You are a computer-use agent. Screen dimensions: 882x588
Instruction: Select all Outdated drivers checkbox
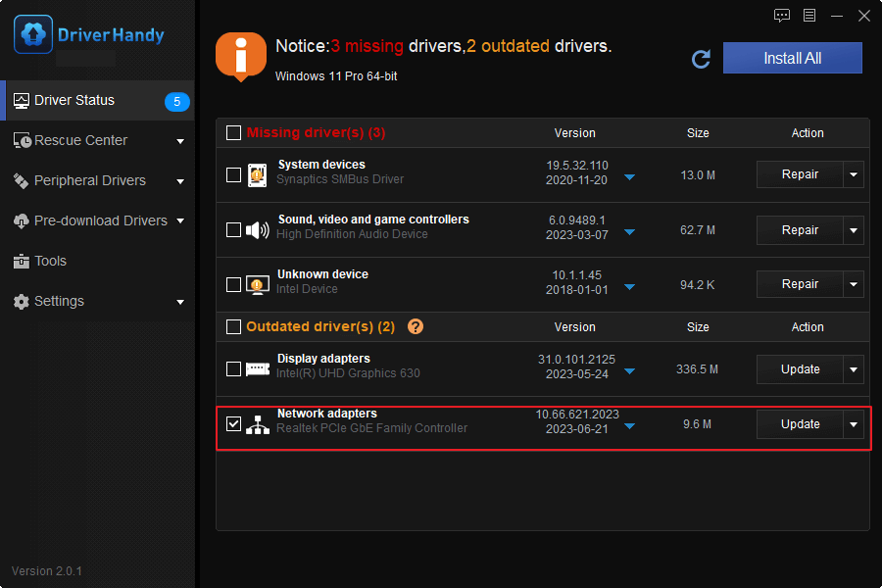point(233,327)
